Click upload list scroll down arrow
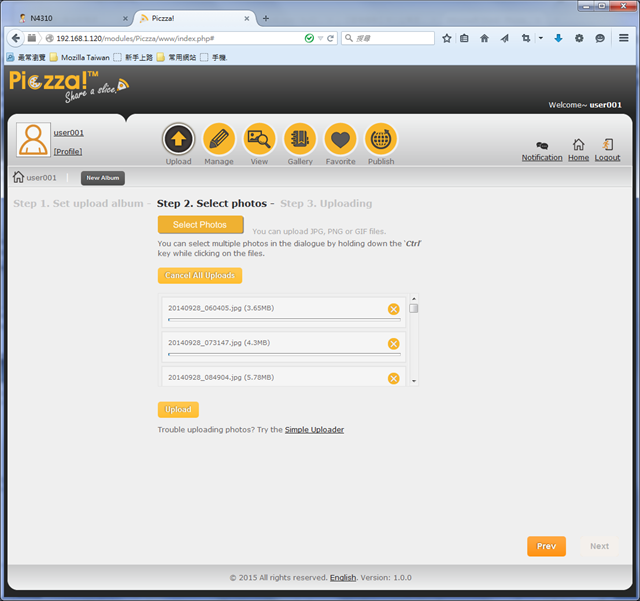The image size is (640, 601). [x=414, y=381]
